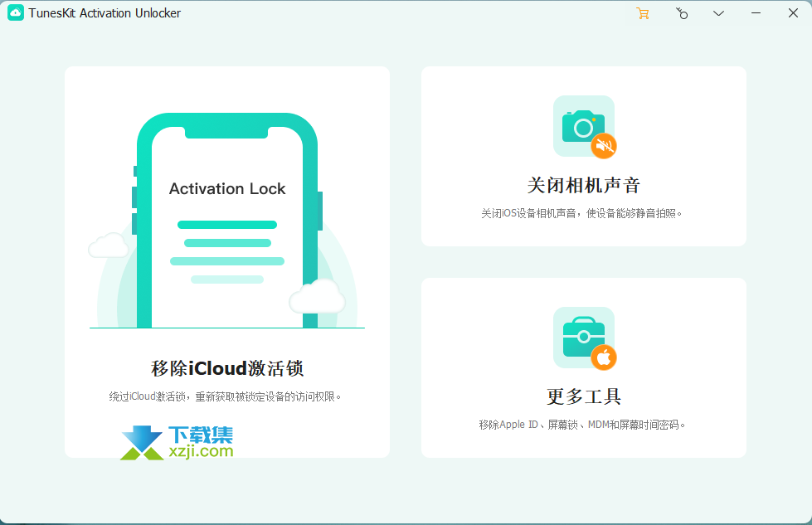Image resolution: width=812 pixels, height=525 pixels.
Task: Select the muted camera sound icon
Action: (585, 127)
